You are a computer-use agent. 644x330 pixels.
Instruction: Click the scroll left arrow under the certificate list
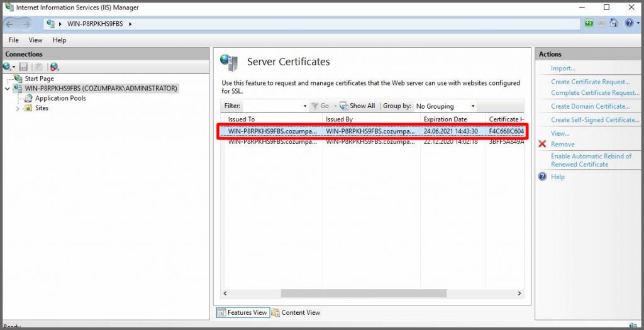click(225, 294)
